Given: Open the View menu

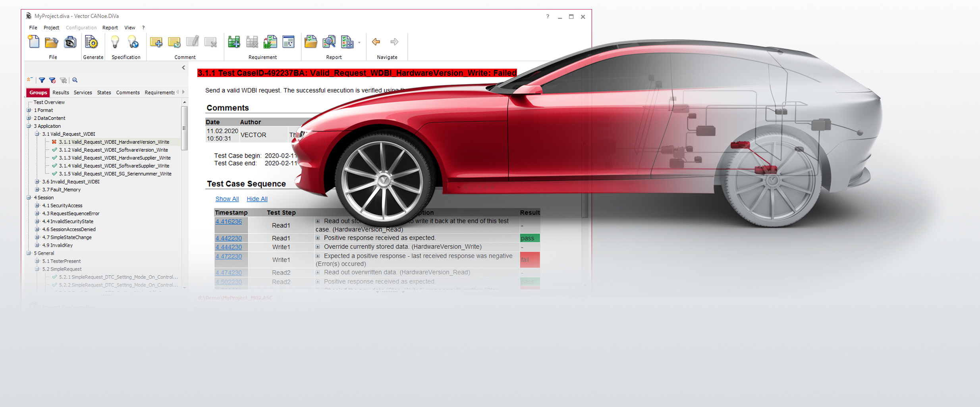Looking at the screenshot, I should pos(130,28).
